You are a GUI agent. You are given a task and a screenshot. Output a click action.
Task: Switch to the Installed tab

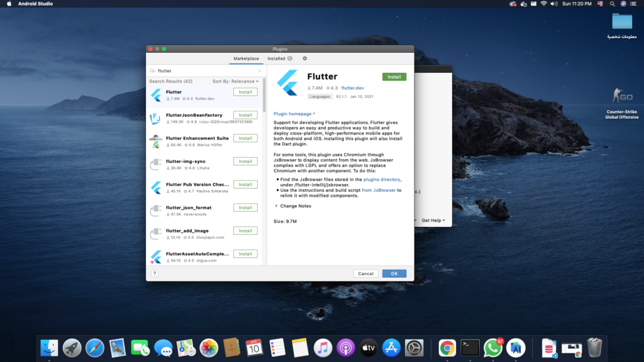(x=280, y=58)
